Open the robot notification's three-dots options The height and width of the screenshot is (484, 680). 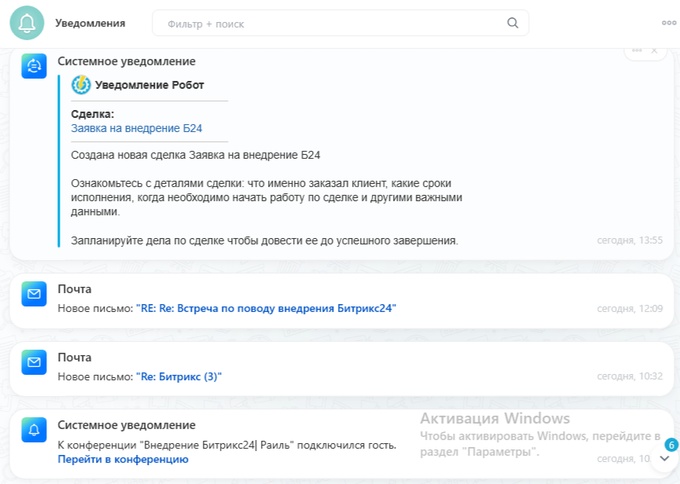637,50
